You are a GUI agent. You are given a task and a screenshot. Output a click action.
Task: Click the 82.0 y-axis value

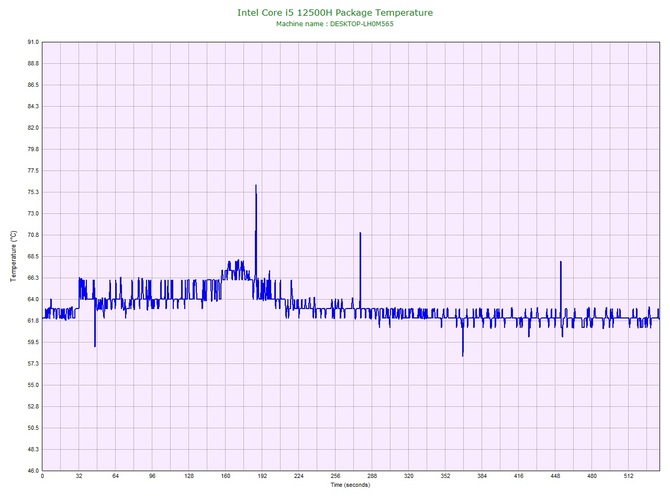point(33,128)
